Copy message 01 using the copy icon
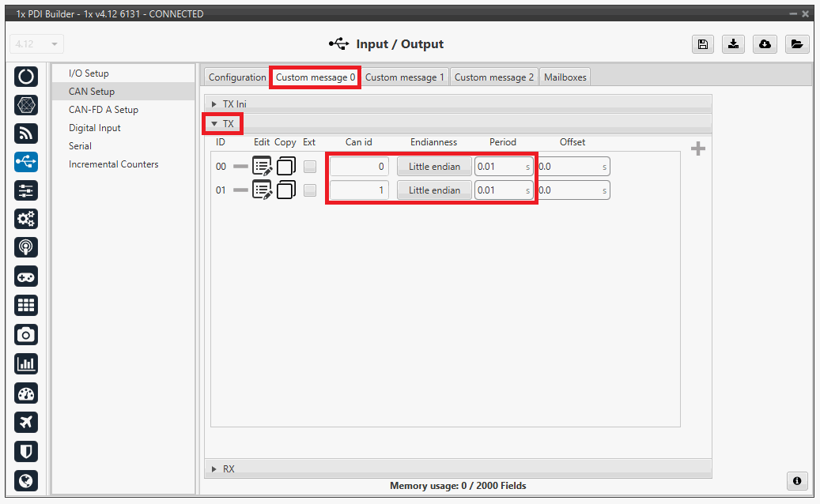 point(285,190)
